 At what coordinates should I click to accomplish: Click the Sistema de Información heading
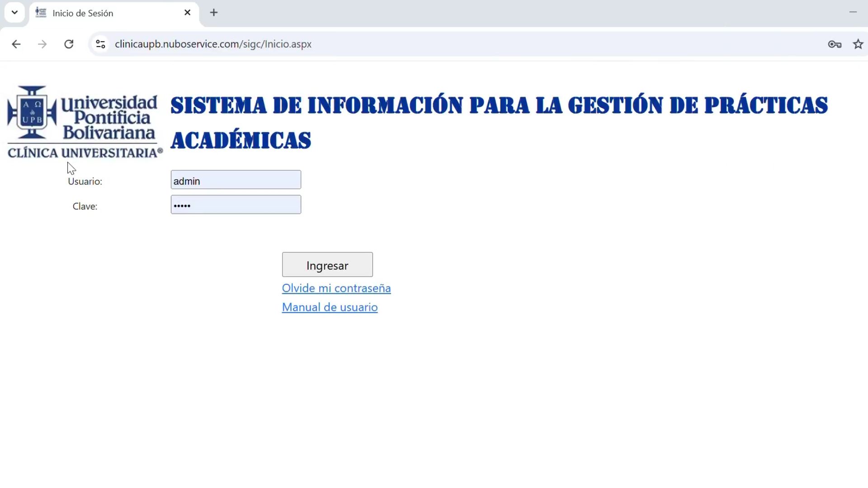499,106
